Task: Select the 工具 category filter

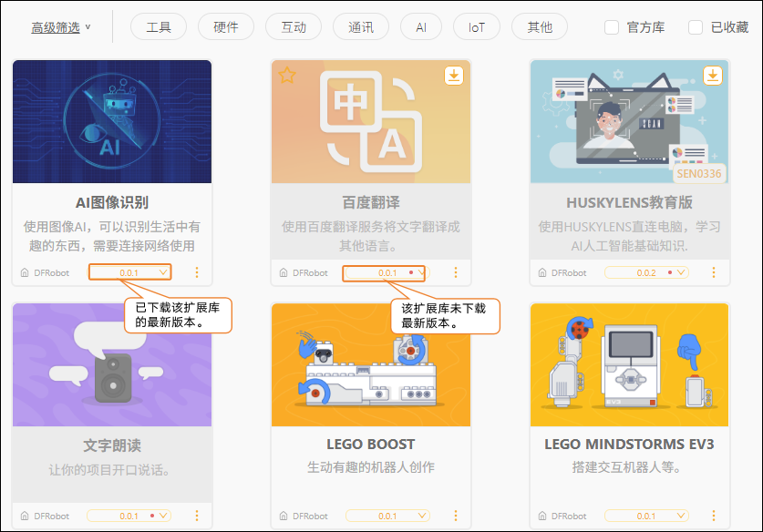Action: [x=159, y=27]
